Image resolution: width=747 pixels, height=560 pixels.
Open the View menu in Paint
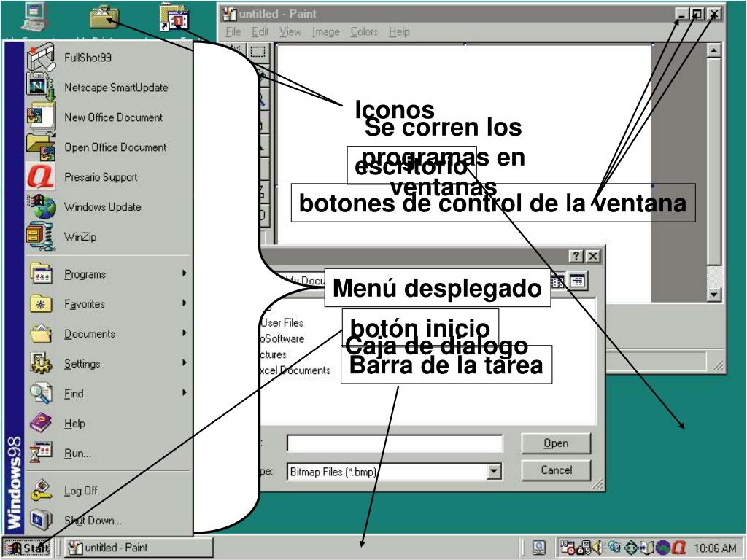tap(290, 32)
